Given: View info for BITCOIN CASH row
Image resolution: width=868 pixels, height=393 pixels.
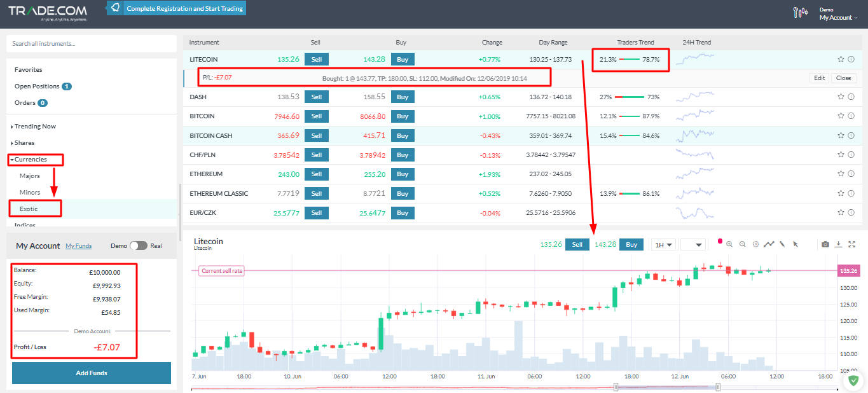Looking at the screenshot, I should tap(851, 135).
